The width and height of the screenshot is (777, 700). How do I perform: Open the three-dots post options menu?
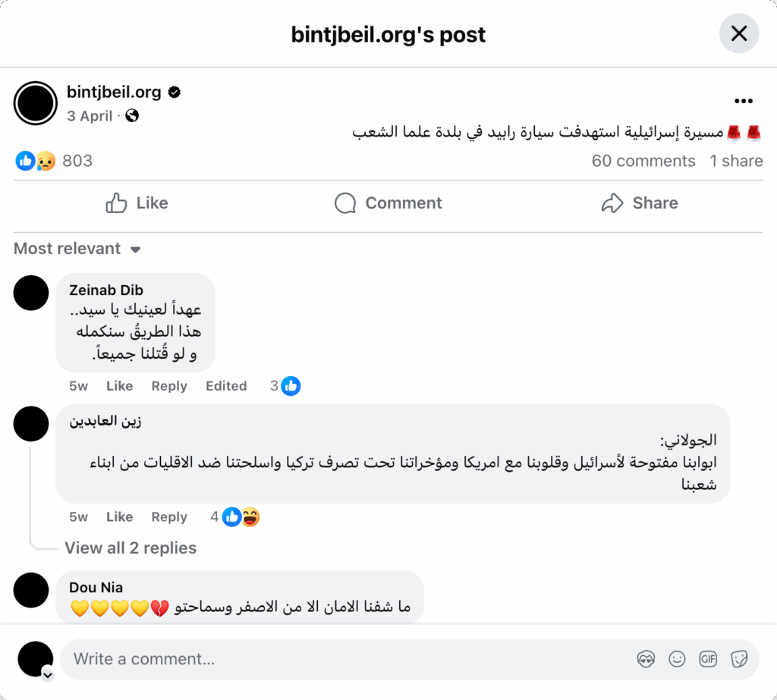[744, 102]
